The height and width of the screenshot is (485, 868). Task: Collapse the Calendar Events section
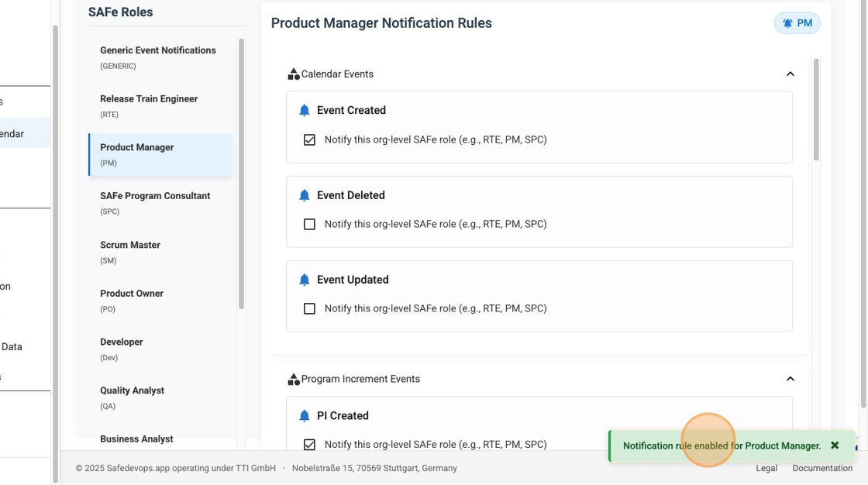pos(790,73)
